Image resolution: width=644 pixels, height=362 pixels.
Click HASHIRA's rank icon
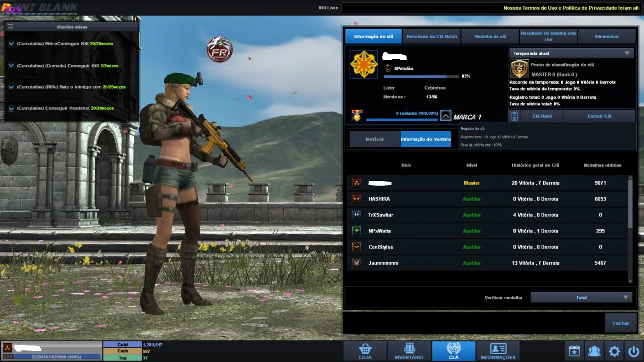pos(356,199)
